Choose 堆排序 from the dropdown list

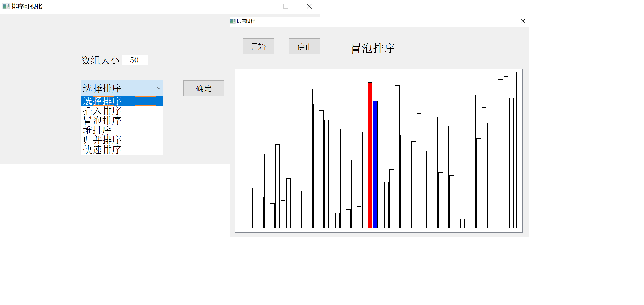click(122, 130)
